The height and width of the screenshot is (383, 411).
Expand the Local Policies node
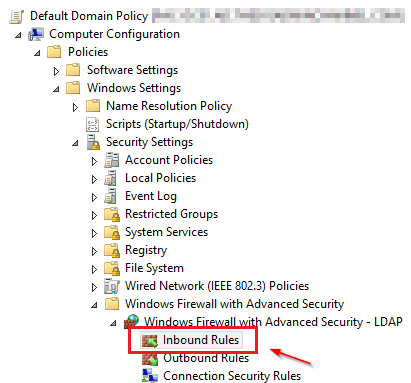tap(94, 179)
